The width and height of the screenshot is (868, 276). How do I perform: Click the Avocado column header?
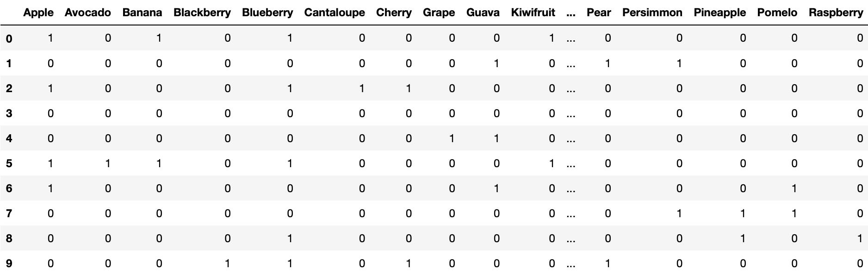point(87,13)
